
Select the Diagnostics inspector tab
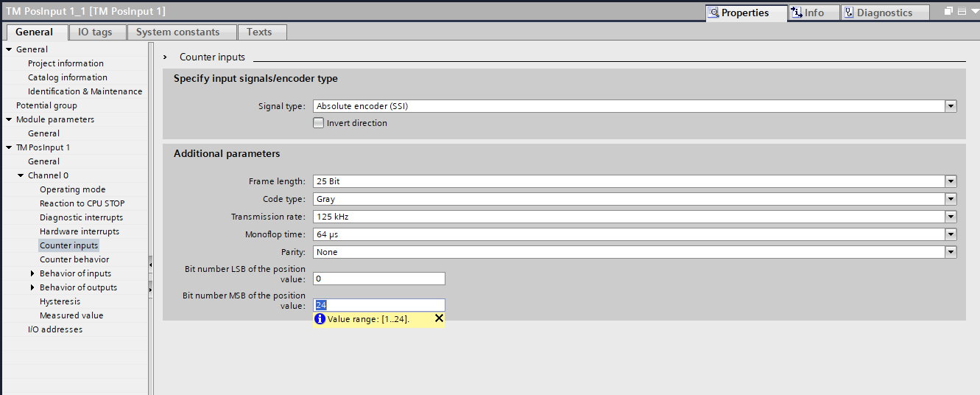pos(885,13)
